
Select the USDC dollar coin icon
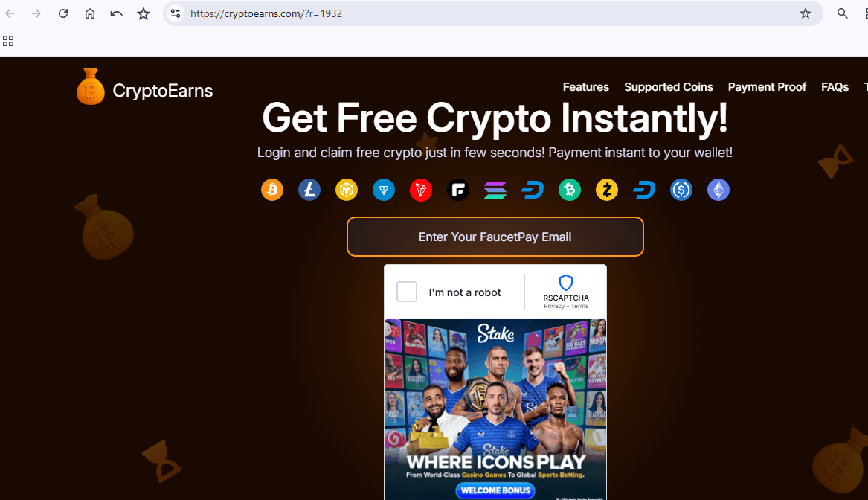pyautogui.click(x=681, y=190)
